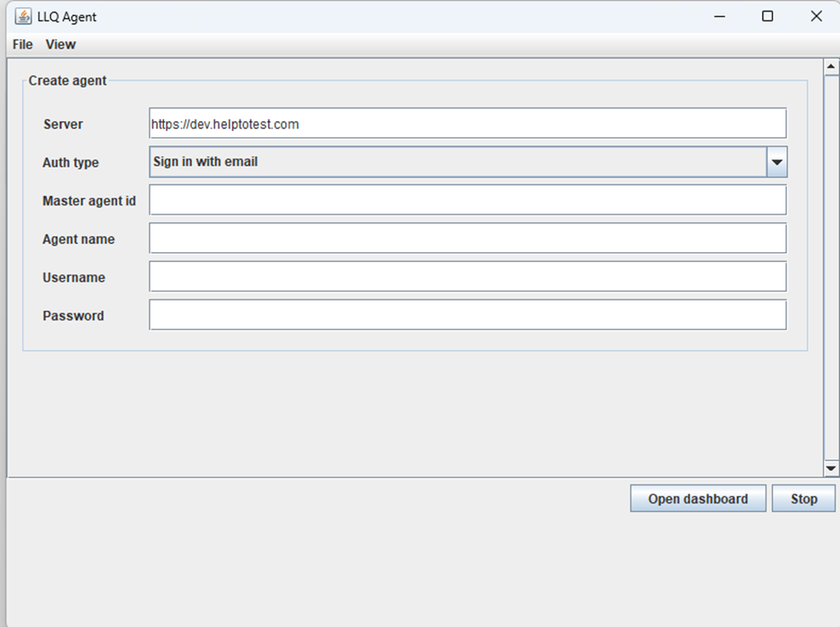The image size is (840, 627).
Task: Click into the Server URL field
Action: (x=467, y=124)
